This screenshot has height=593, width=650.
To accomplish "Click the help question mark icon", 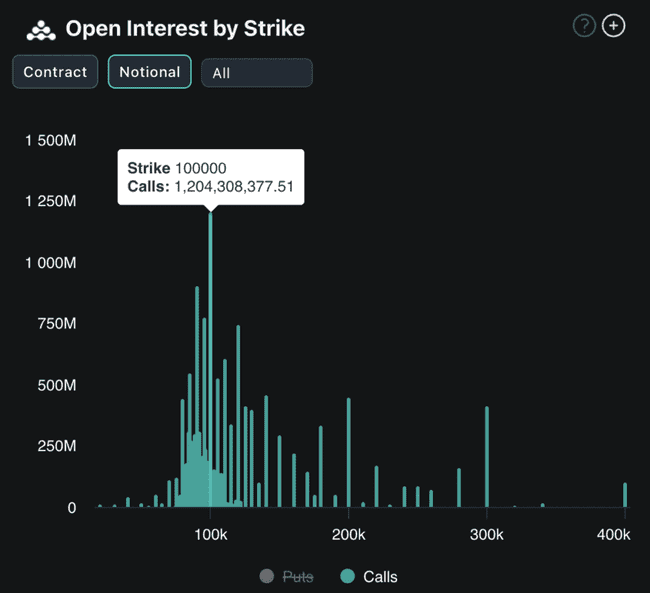I will [x=584, y=26].
